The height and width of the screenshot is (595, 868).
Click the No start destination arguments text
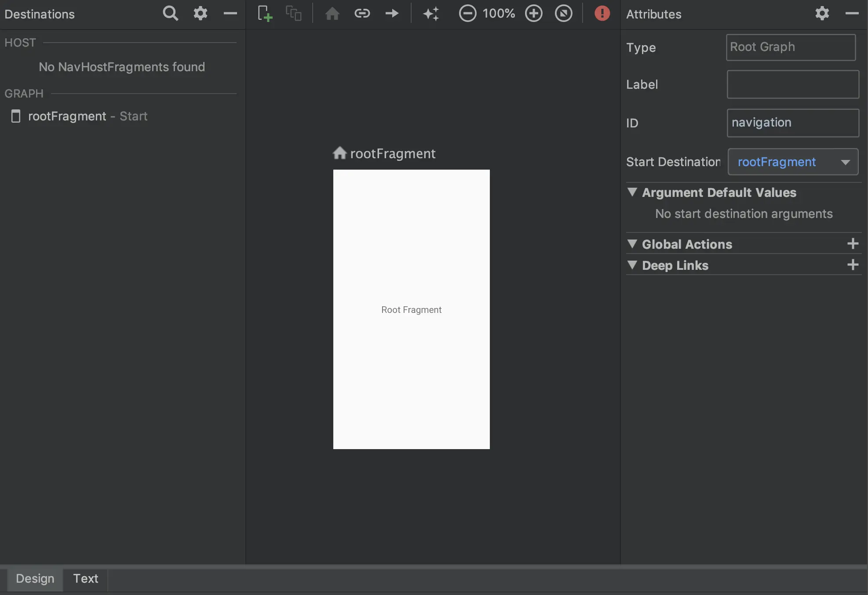click(x=744, y=214)
